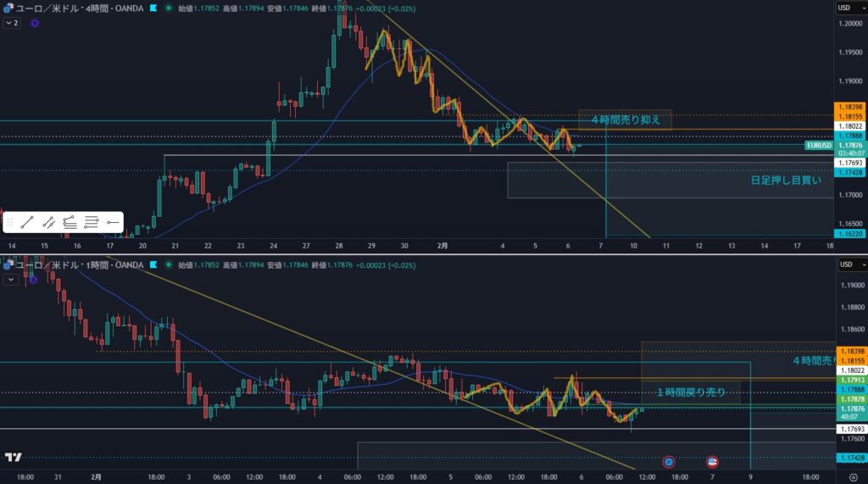Toggle the purple indicator icon on upper chart

click(35, 24)
